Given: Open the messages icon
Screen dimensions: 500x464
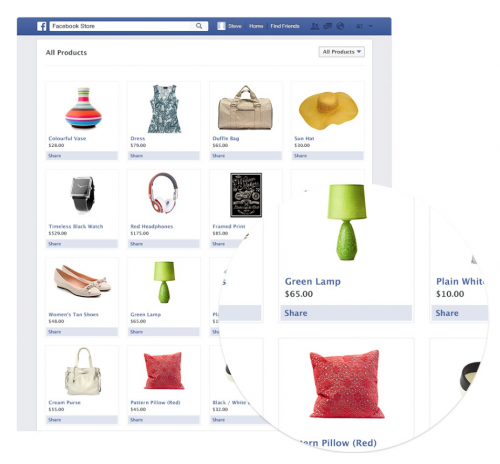Looking at the screenshot, I should pos(328,26).
